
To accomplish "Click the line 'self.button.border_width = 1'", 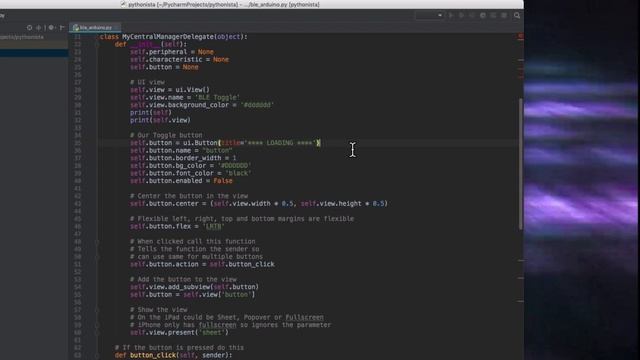I will 183,158.
